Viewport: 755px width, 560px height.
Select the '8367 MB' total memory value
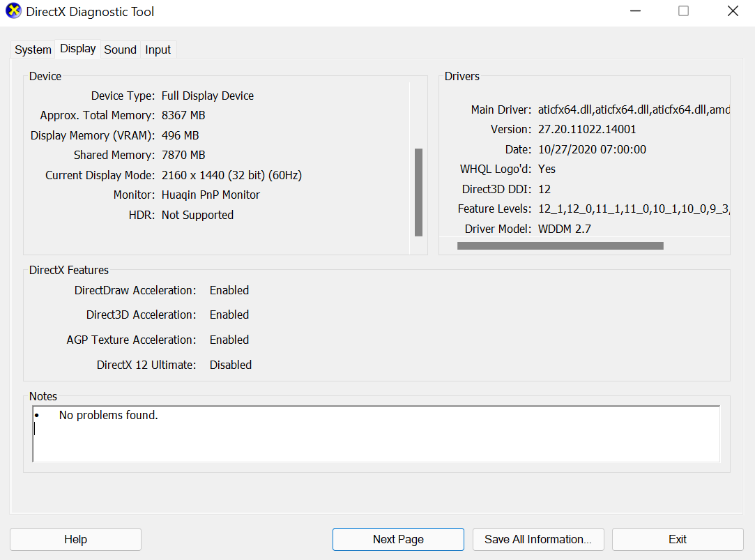(x=183, y=116)
